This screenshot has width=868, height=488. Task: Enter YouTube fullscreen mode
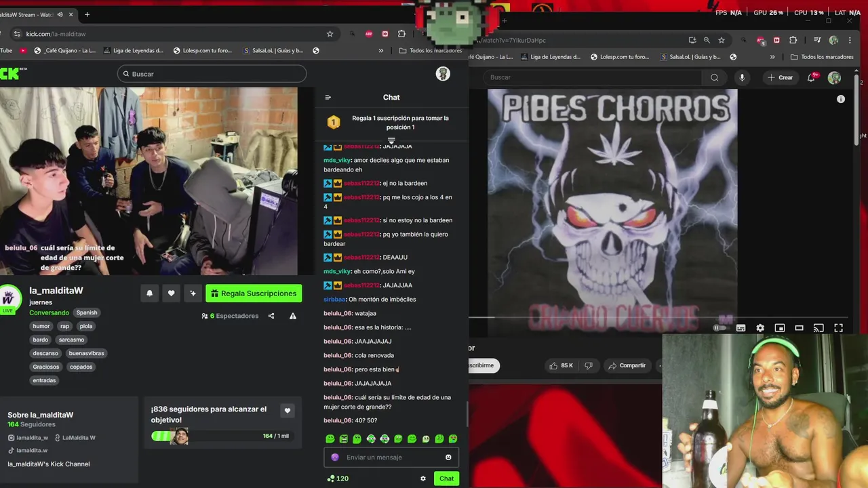coord(838,328)
